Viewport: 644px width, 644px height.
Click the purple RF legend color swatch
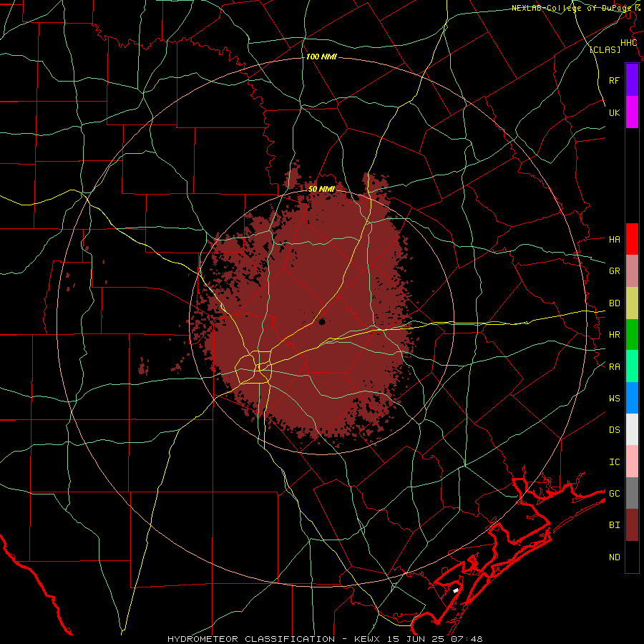[632, 80]
